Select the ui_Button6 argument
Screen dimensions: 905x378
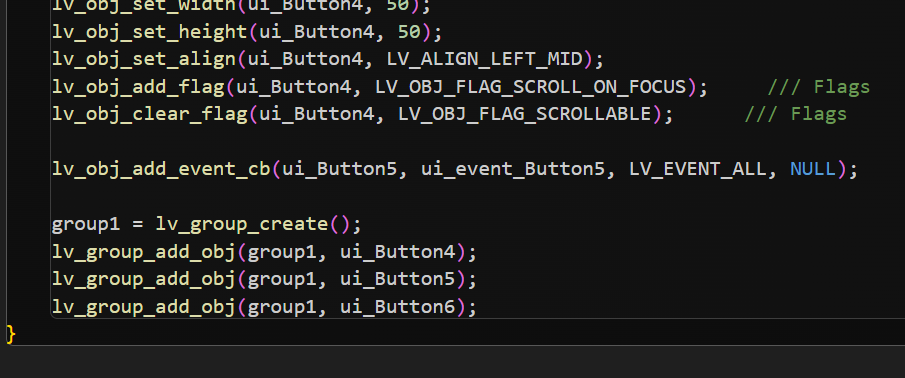398,306
